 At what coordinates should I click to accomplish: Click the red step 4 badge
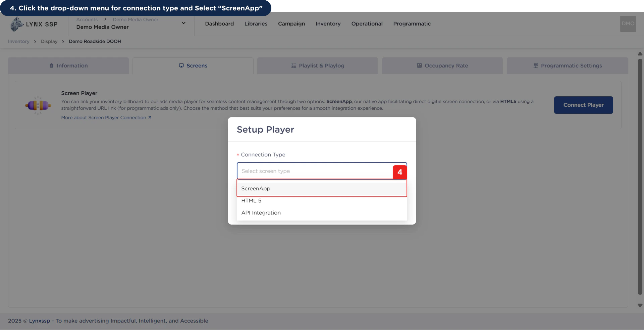pyautogui.click(x=400, y=172)
